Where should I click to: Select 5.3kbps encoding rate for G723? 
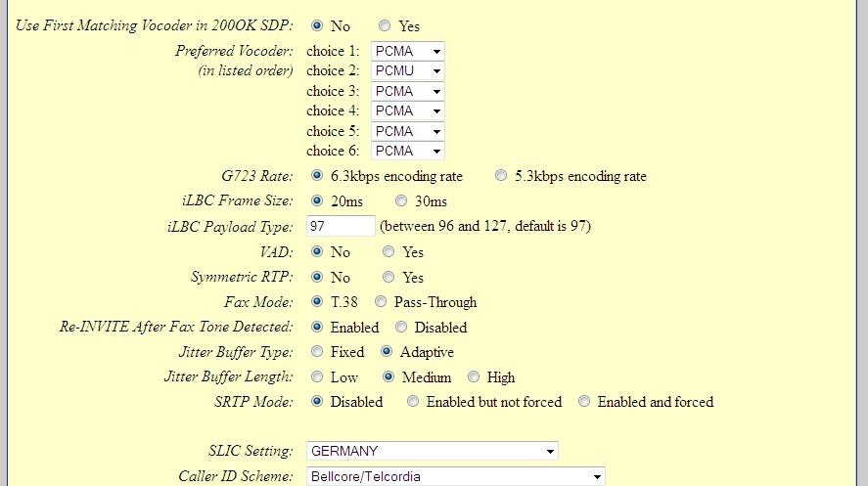500,175
